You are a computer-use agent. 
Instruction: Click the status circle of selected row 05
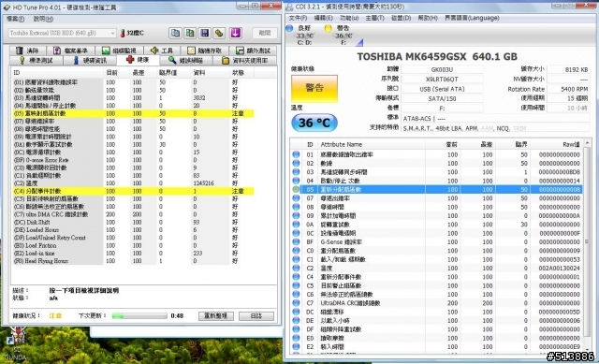click(x=296, y=189)
